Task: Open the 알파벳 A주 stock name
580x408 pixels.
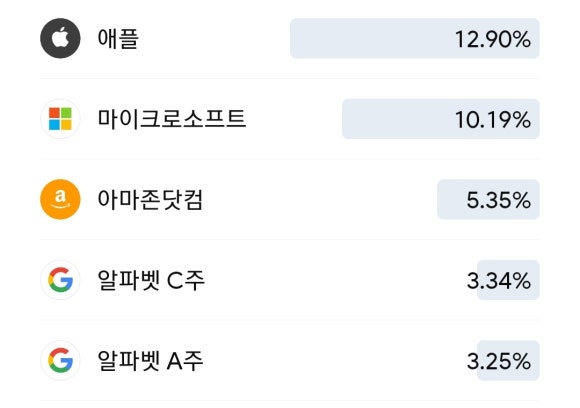Action: (150, 361)
